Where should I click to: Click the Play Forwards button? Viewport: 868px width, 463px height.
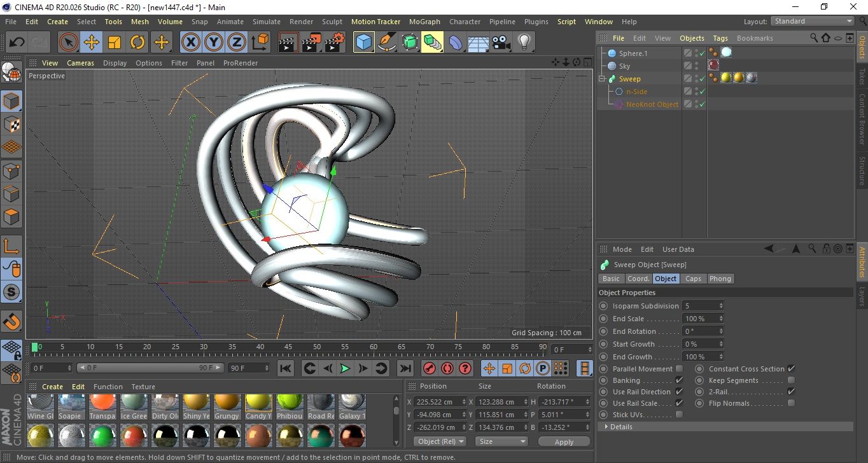344,368
